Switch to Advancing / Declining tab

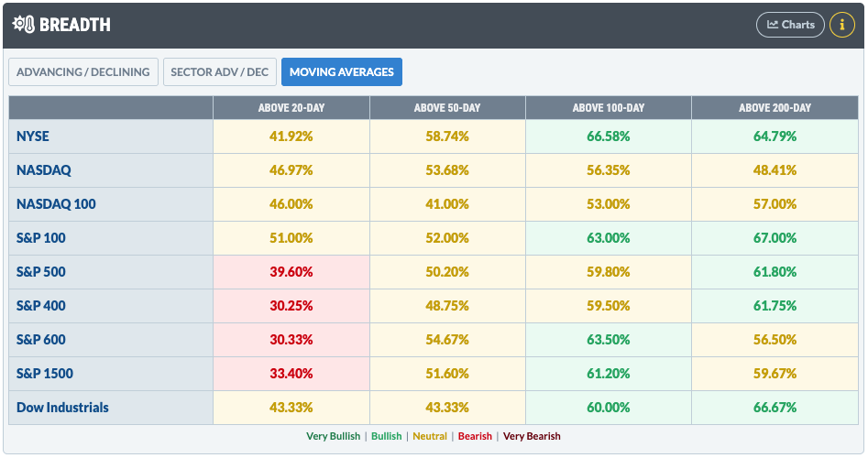(x=83, y=72)
